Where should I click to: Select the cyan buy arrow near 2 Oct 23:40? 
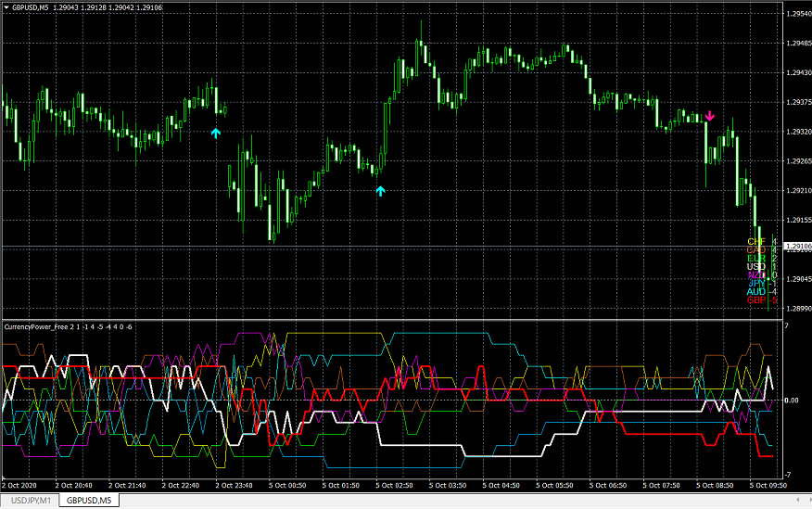(x=216, y=134)
